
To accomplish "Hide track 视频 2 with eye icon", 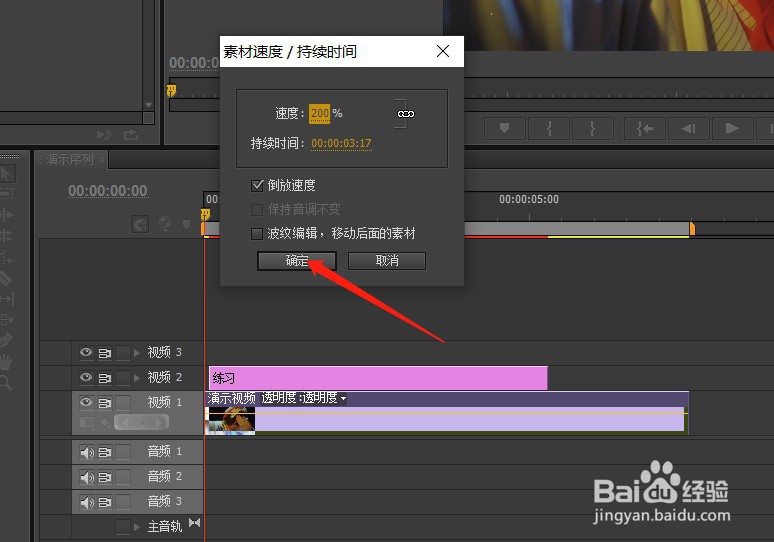I will 86,377.
